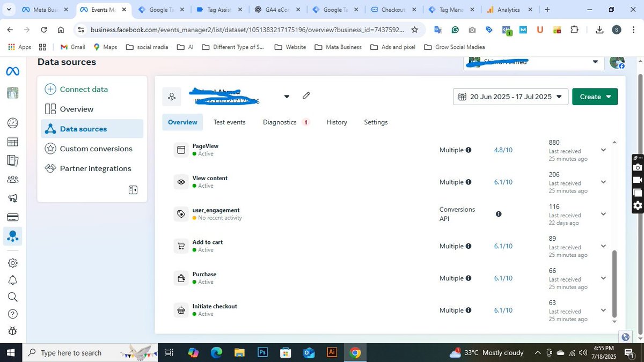Open the Purchase 6.1/10 match quality score

[x=503, y=278]
